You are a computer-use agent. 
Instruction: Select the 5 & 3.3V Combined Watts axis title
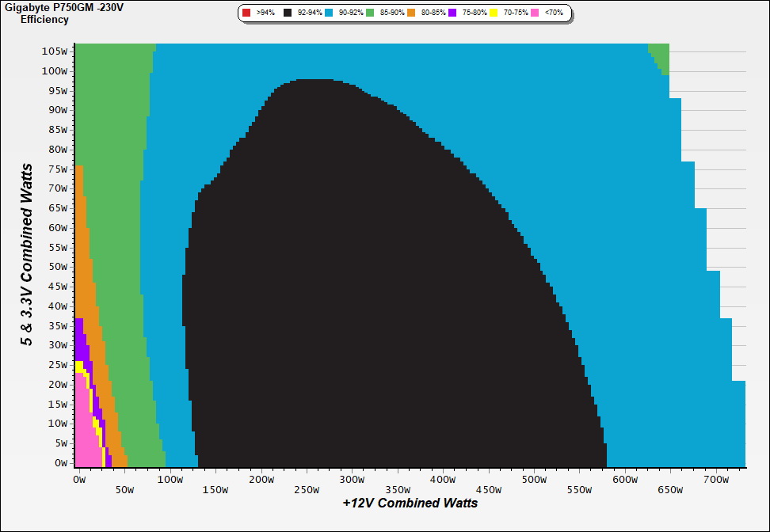click(x=27, y=254)
